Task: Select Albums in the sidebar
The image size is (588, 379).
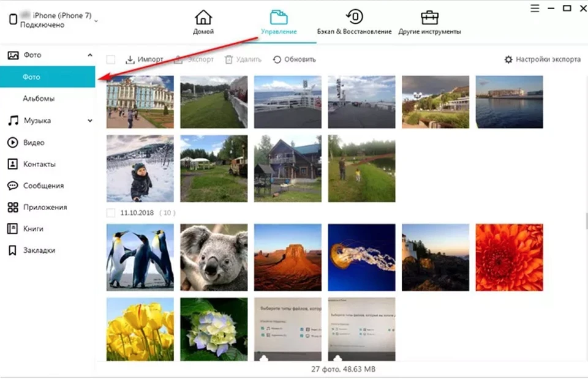Action: pyautogui.click(x=39, y=99)
